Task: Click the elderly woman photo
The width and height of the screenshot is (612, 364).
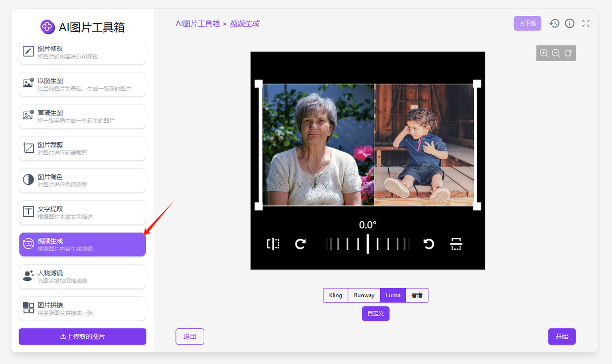Action: point(318,145)
